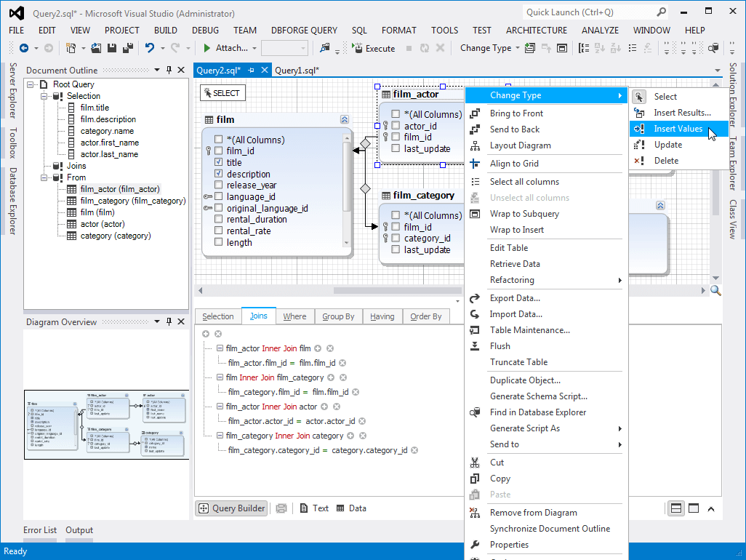The height and width of the screenshot is (560, 746).
Task: Click the green Attach play icon
Action: [207, 48]
